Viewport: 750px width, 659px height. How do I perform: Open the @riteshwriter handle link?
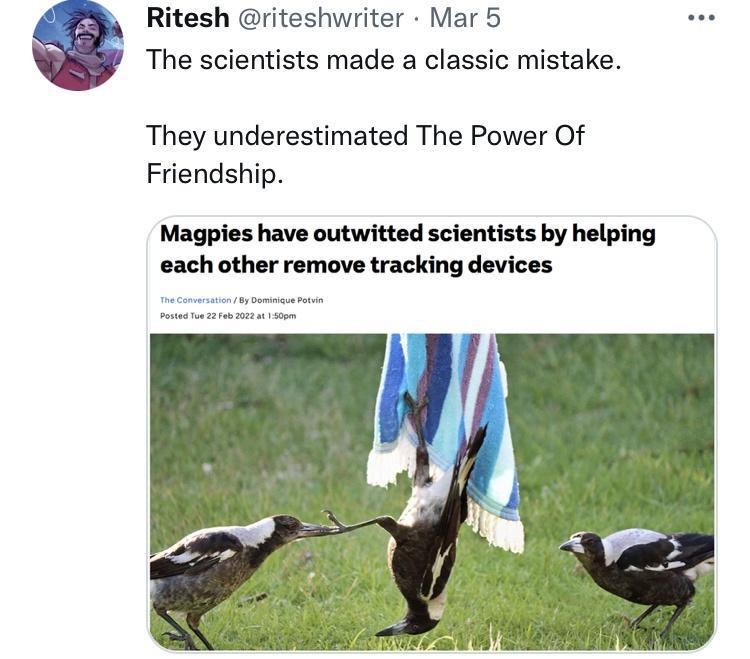324,18
